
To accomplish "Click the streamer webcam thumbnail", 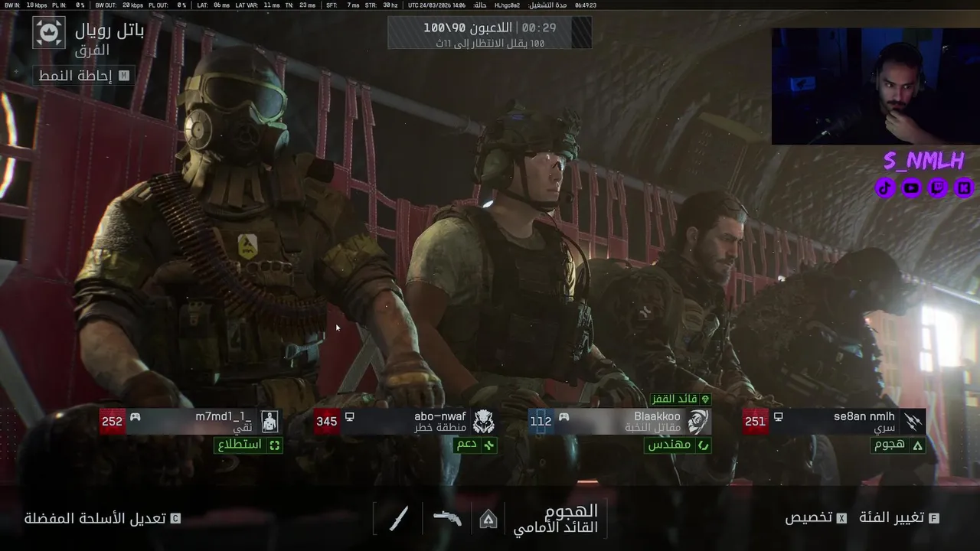I will coord(875,86).
